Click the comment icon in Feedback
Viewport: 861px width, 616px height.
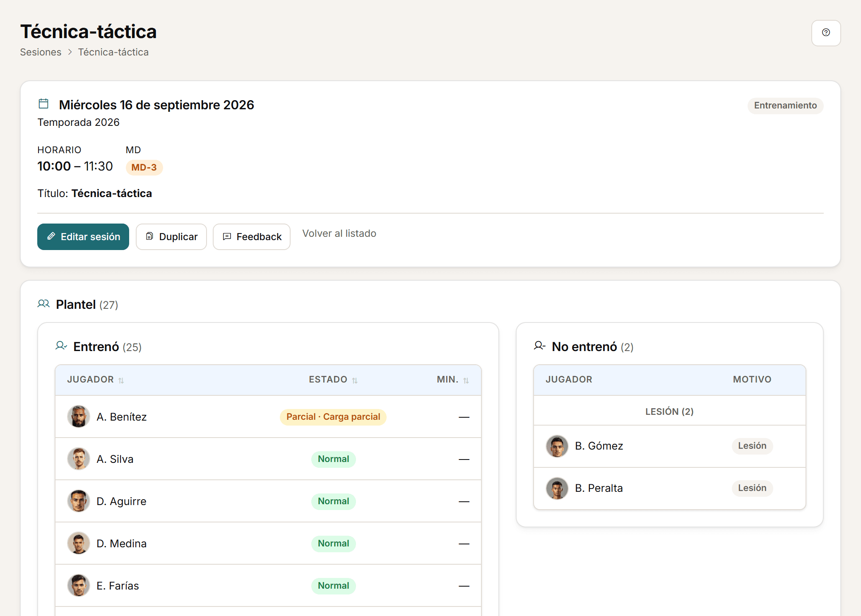click(x=227, y=236)
